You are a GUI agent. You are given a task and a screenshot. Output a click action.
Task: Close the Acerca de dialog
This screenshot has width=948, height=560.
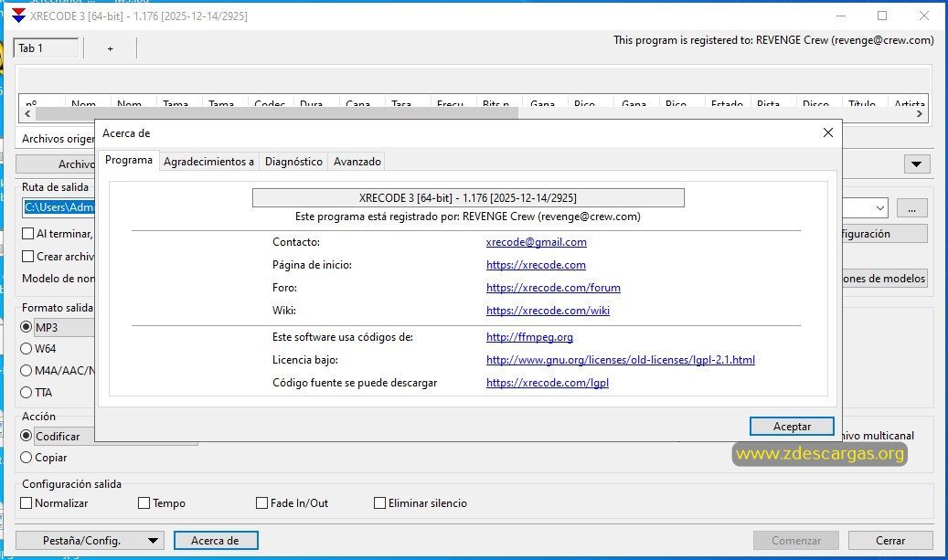827,132
